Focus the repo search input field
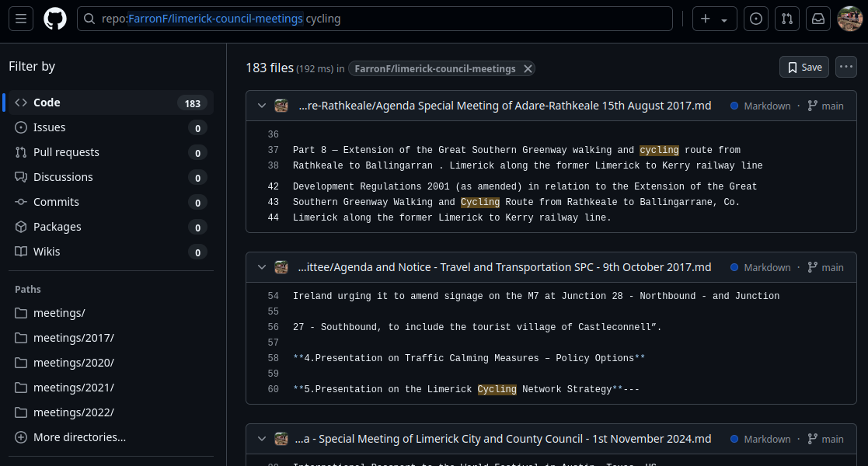This screenshot has width=868, height=466. [375, 19]
